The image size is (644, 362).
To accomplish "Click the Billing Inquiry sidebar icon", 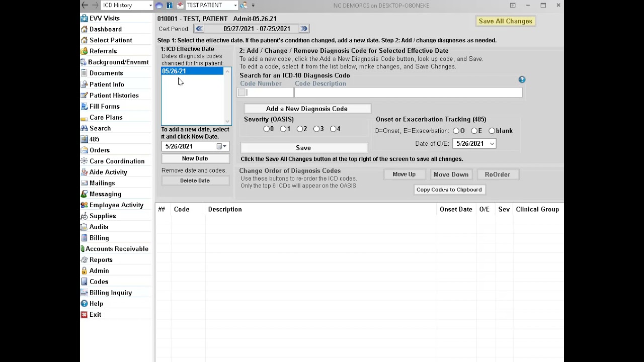I will point(84,293).
